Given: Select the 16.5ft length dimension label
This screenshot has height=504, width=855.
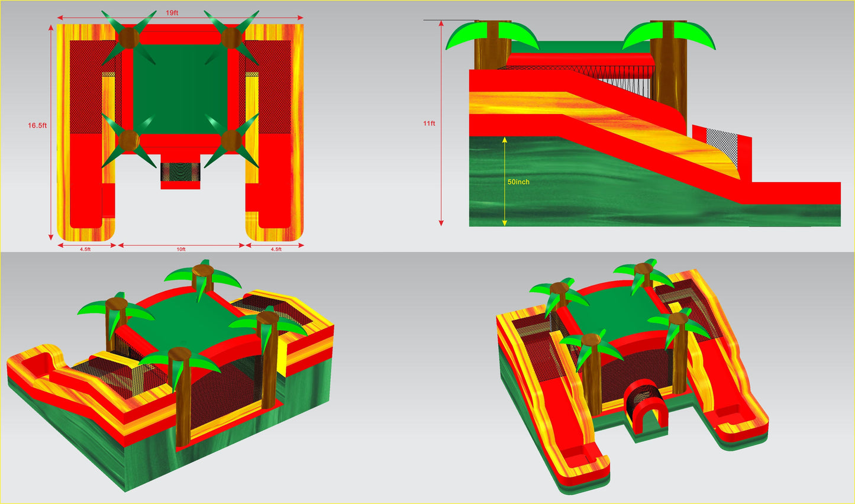Looking at the screenshot, I should tap(37, 125).
